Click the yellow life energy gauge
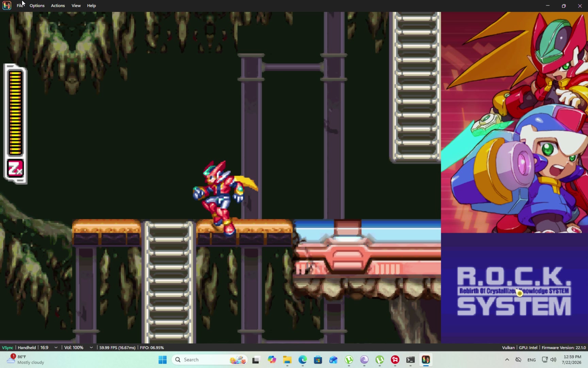The height and width of the screenshot is (368, 588). tap(15, 112)
